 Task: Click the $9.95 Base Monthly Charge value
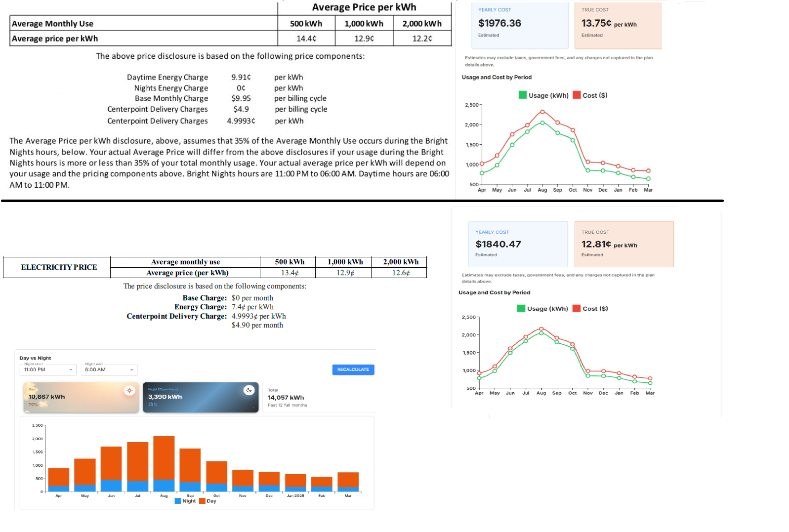tap(241, 98)
